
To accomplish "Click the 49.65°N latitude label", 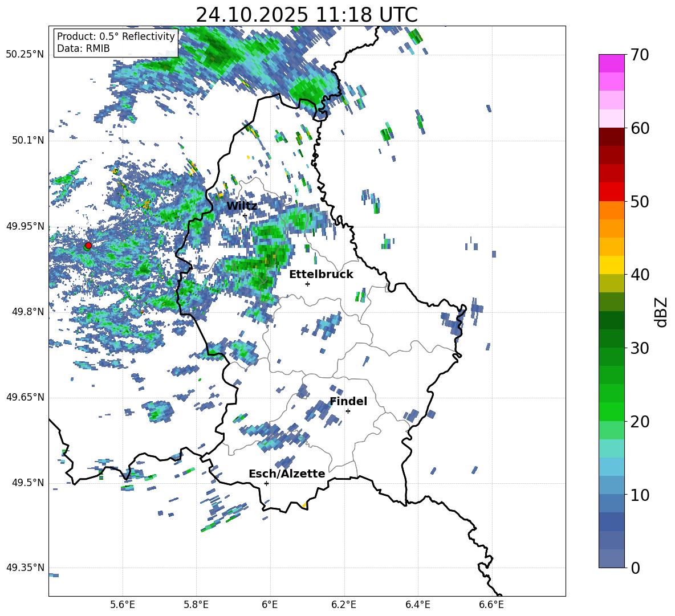I will point(25,397).
